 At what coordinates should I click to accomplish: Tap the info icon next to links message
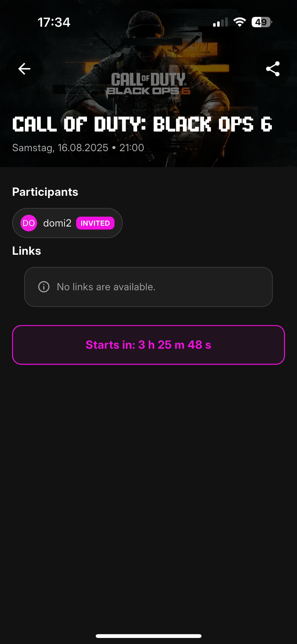[x=43, y=287]
